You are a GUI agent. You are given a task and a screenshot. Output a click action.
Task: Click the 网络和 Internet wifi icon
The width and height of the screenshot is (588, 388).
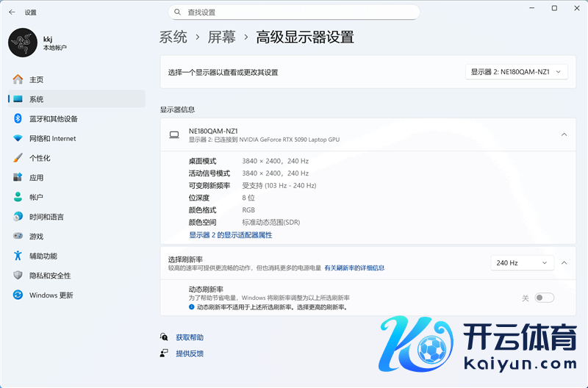(18, 138)
